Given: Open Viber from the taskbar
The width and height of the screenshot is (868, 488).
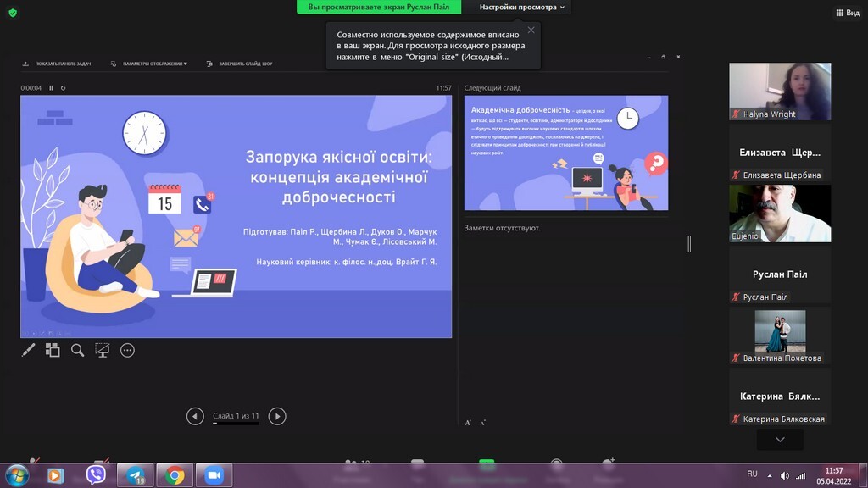Looking at the screenshot, I should click(x=96, y=474).
